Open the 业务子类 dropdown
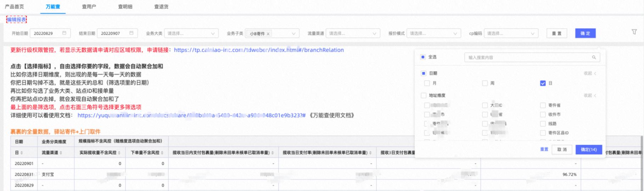This screenshot has height=191, width=644. [x=272, y=33]
